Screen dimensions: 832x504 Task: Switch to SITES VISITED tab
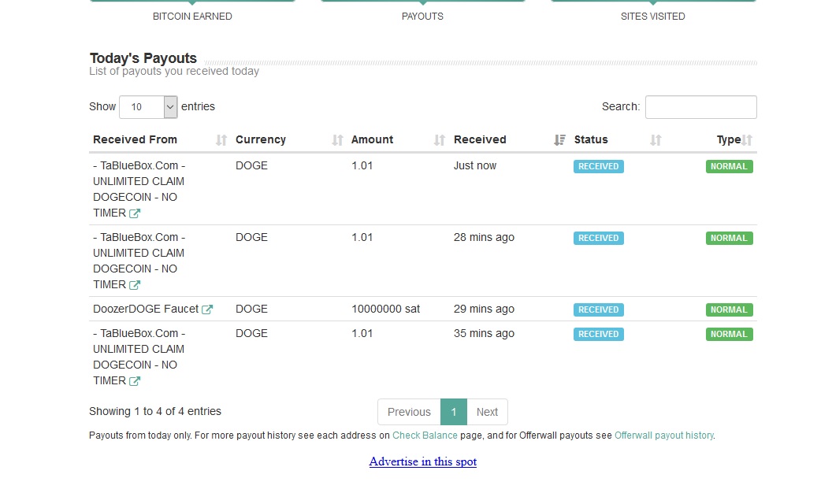[652, 17]
